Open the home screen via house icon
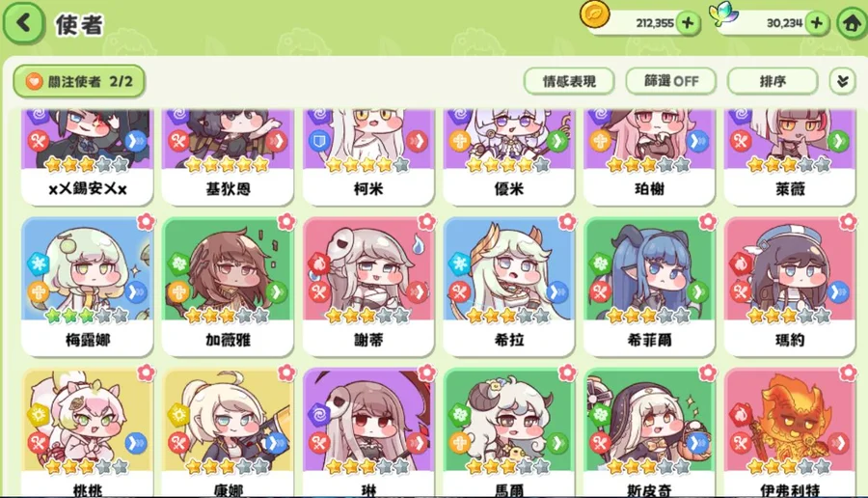 click(852, 23)
